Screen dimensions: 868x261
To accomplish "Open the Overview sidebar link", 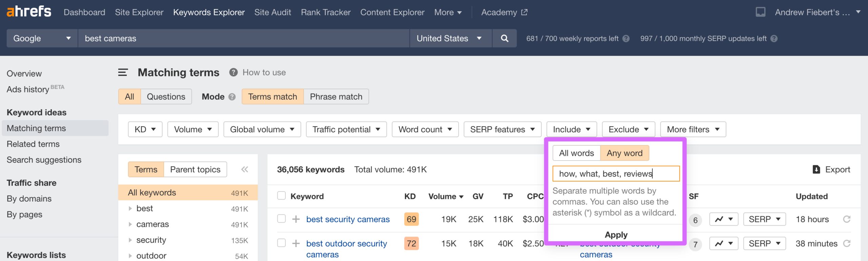I will coord(24,74).
